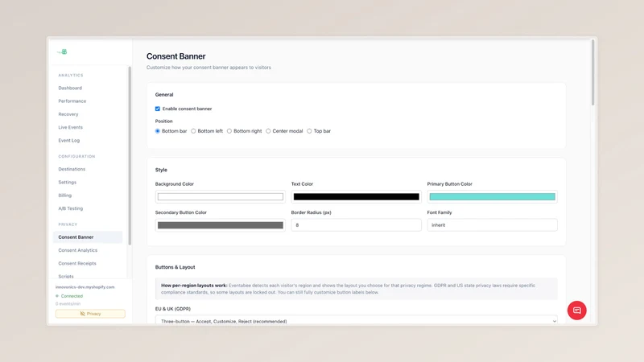The image size is (644, 362).
Task: Select Top bar position
Action: coord(309,131)
